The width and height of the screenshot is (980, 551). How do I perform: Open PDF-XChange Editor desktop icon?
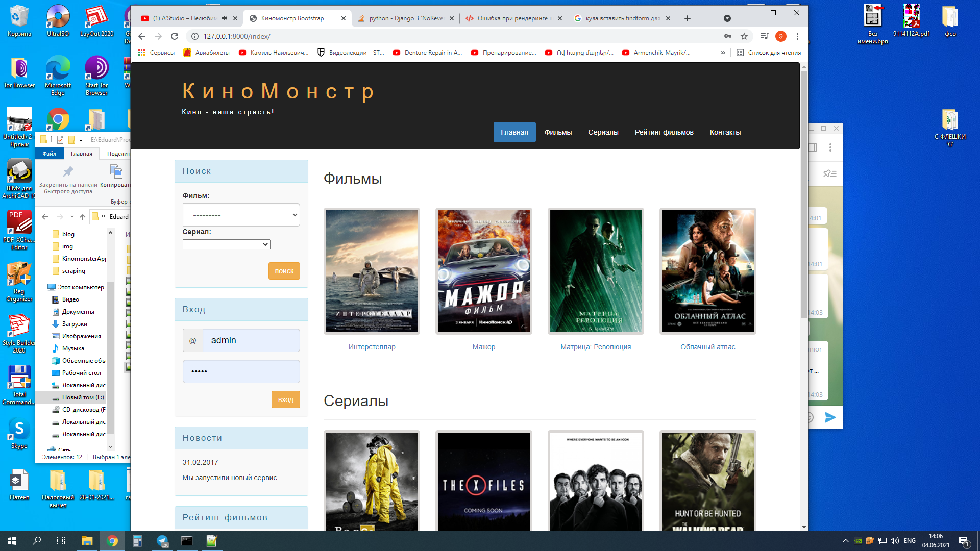click(x=19, y=230)
